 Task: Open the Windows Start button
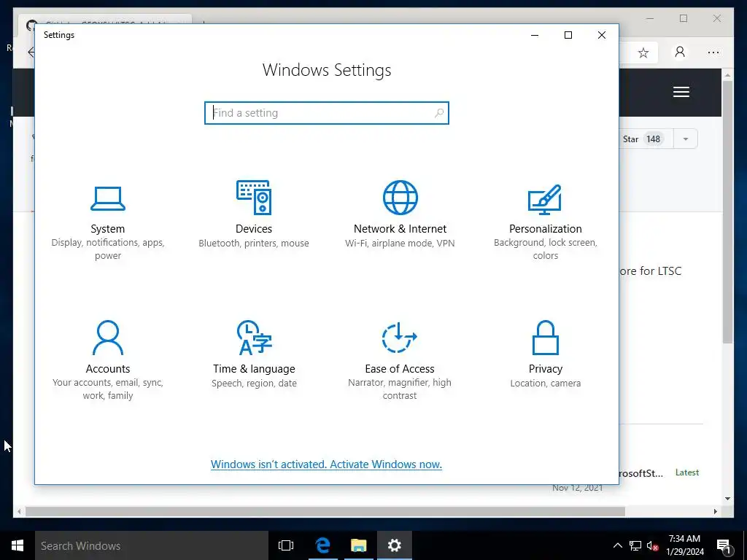click(x=18, y=545)
